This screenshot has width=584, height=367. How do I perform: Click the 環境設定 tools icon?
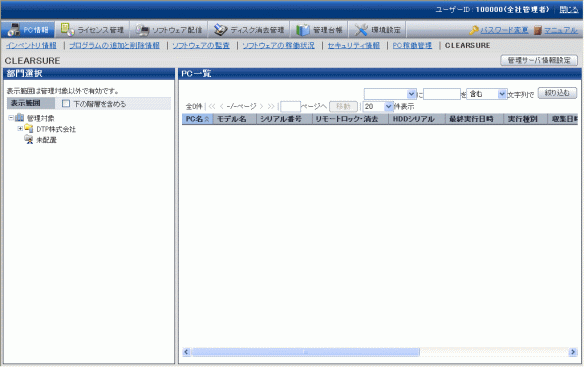click(x=361, y=30)
